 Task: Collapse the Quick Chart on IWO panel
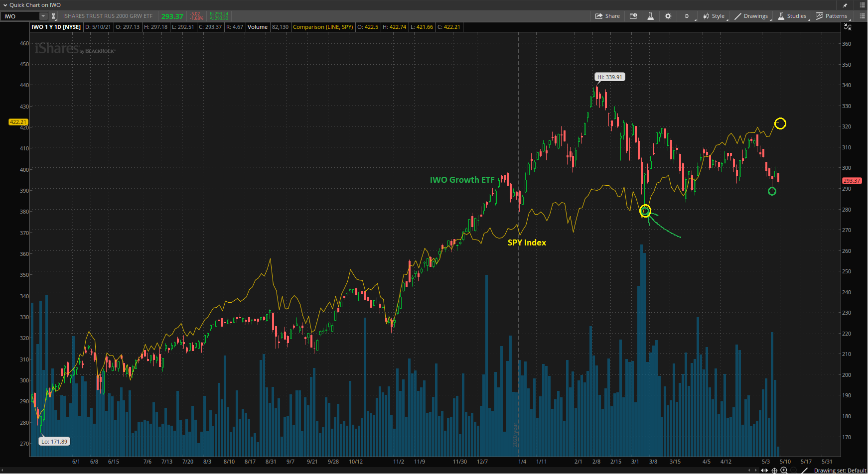pos(5,5)
